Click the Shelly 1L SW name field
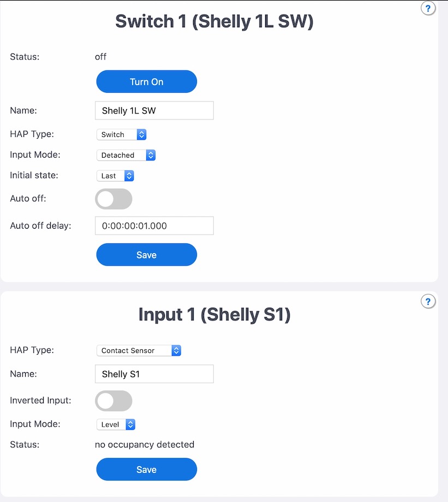This screenshot has height=502, width=448. 154,110
